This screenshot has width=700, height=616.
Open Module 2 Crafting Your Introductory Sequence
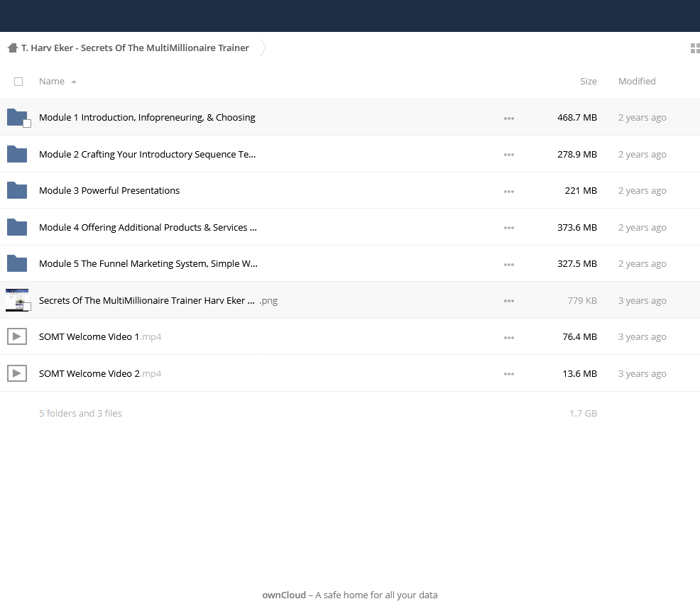(x=148, y=154)
